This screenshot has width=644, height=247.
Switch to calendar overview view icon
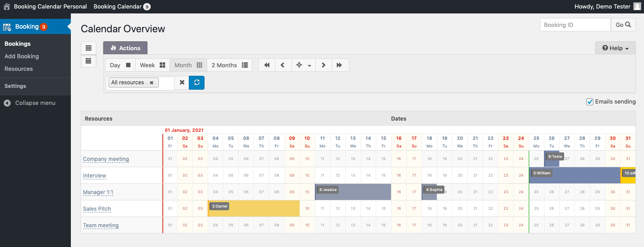[x=88, y=61]
